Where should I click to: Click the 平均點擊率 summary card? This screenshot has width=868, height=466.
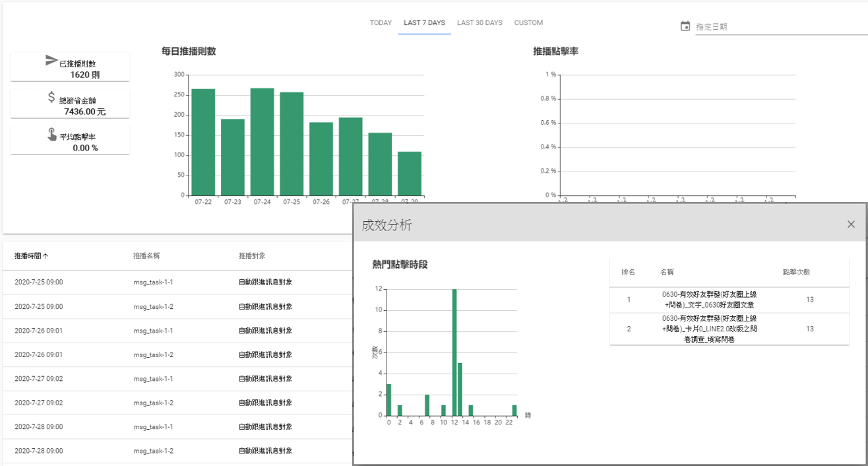(x=70, y=141)
